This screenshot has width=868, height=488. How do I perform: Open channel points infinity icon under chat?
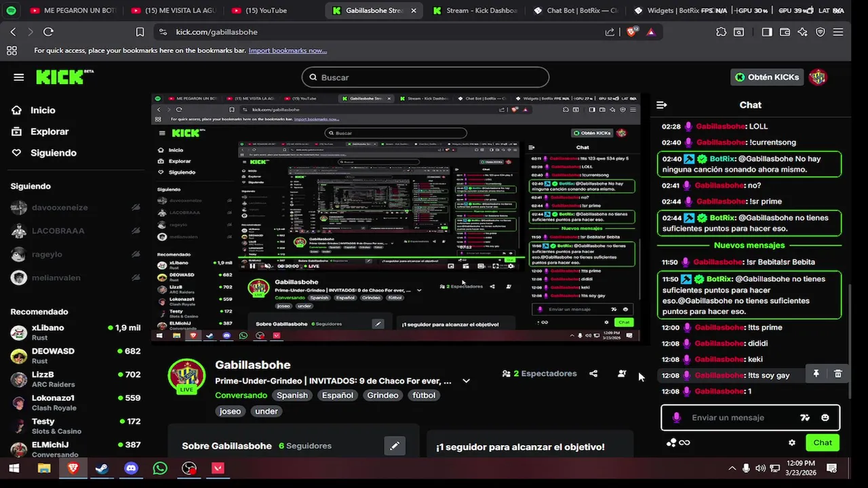(678, 443)
